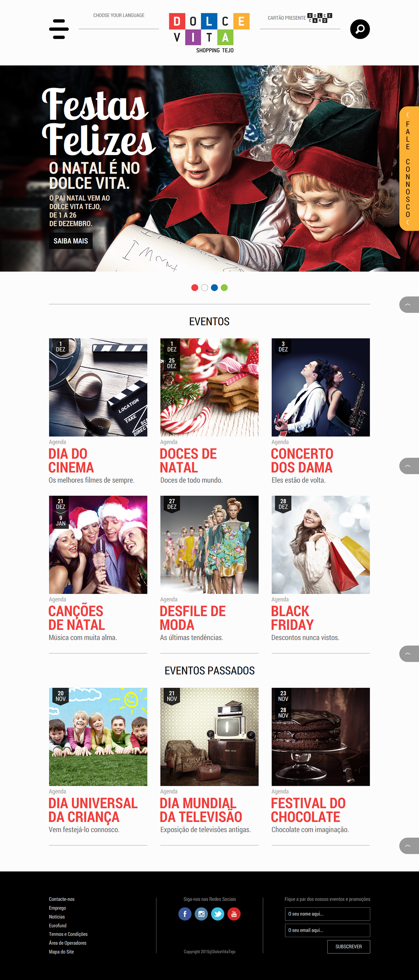The width and height of the screenshot is (419, 980).
Task: Click the Dolce Vita Shopping Tejo logo
Action: coord(209,33)
